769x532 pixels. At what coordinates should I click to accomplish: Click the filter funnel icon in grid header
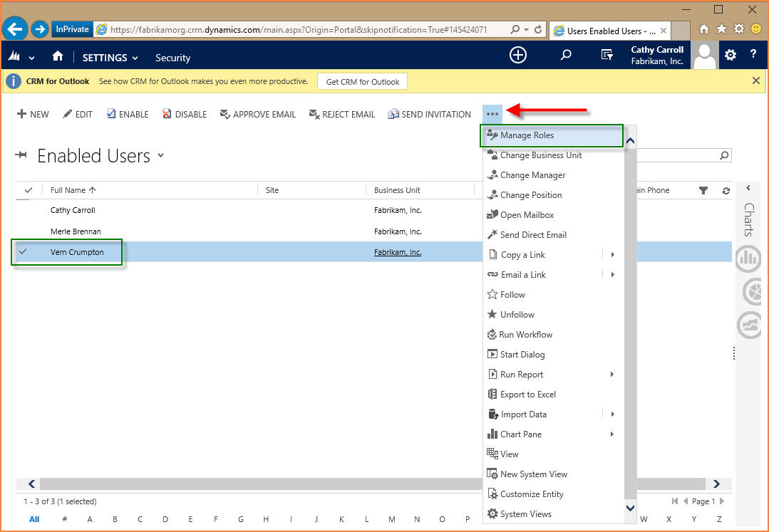[703, 190]
